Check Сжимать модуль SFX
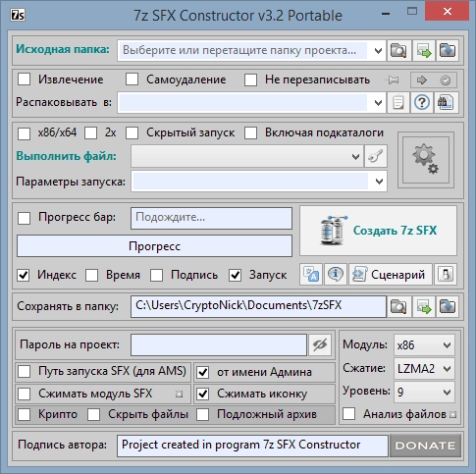Viewport: 476px width, 474px height. pos(24,394)
